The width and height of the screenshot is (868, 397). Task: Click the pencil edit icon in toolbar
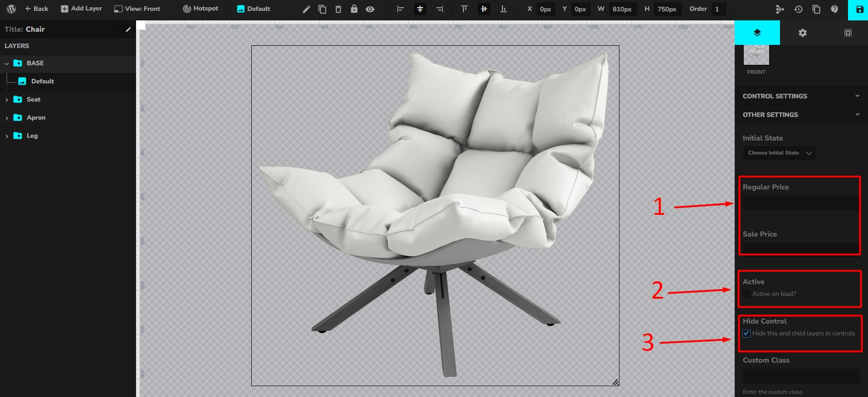pyautogui.click(x=307, y=9)
